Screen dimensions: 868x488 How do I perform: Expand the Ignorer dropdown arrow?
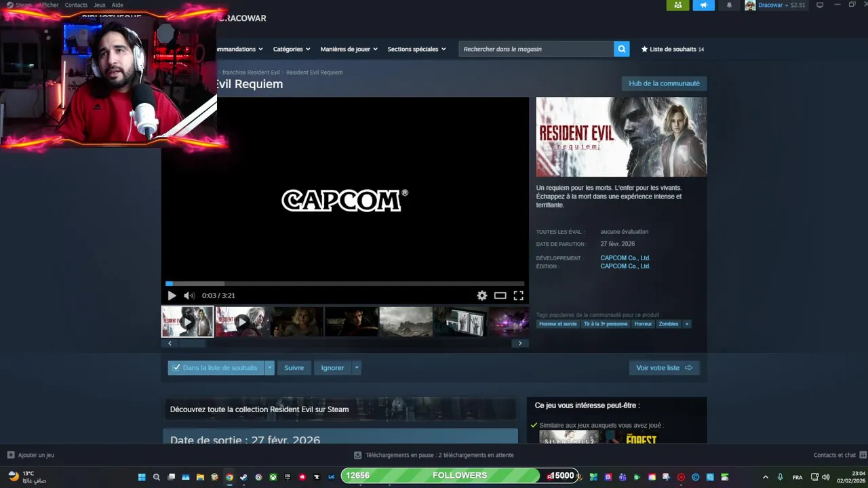[356, 367]
